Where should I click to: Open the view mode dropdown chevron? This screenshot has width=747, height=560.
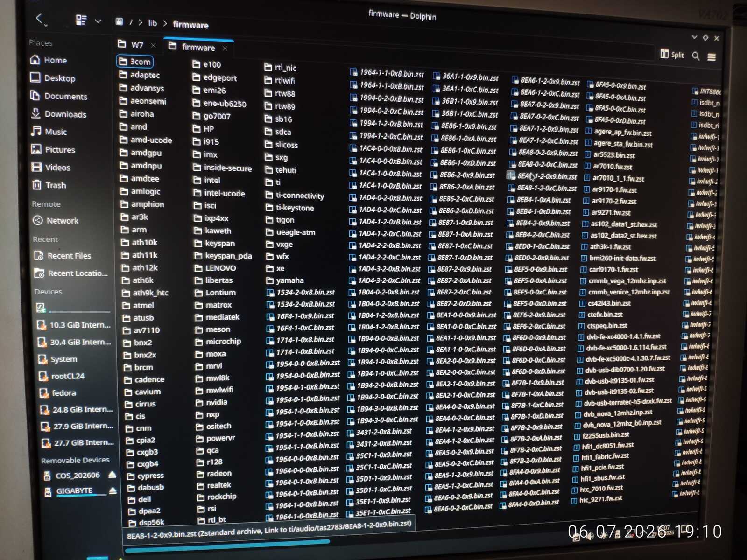pyautogui.click(x=98, y=21)
